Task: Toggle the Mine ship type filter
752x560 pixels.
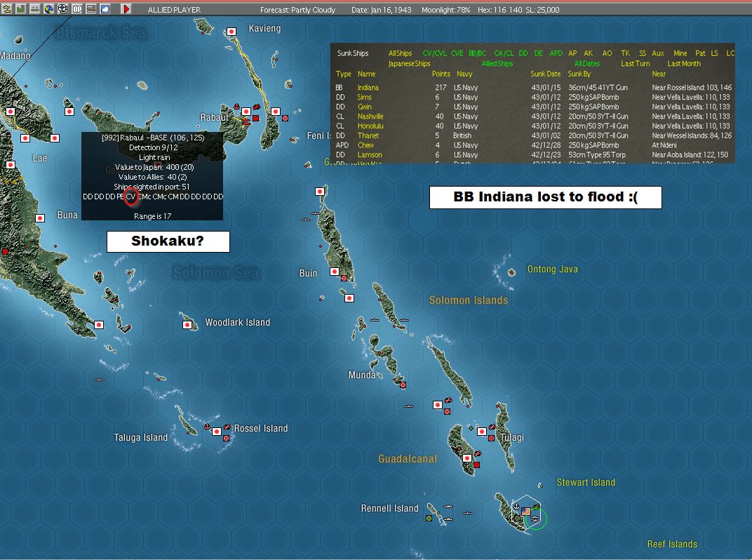Action: pos(680,53)
